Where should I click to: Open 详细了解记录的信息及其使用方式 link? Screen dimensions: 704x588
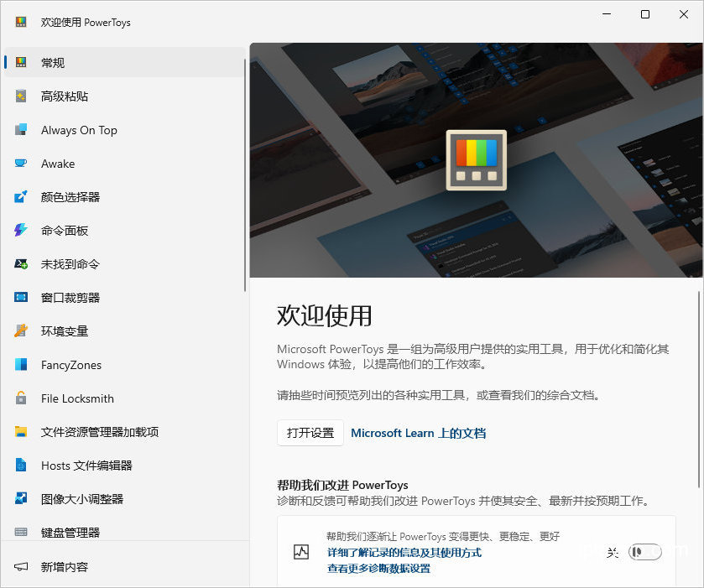pos(404,552)
